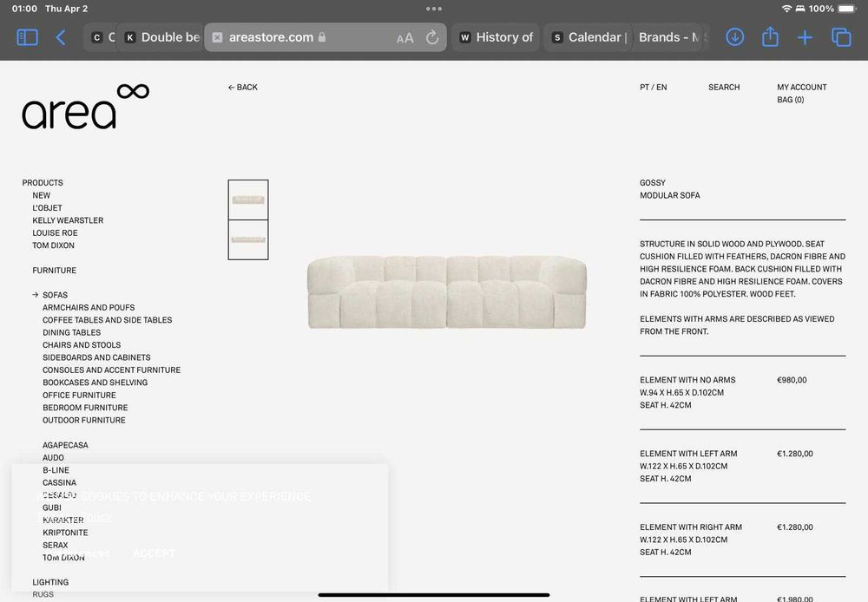This screenshot has height=602, width=868.
Task: Show all tabs with the tab overview icon
Action: click(x=841, y=37)
